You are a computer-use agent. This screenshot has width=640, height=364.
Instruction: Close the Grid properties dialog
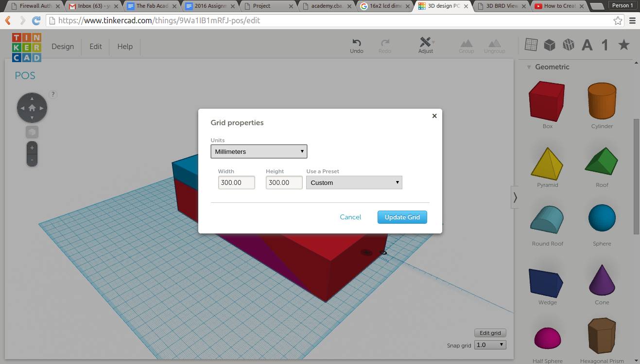point(434,116)
